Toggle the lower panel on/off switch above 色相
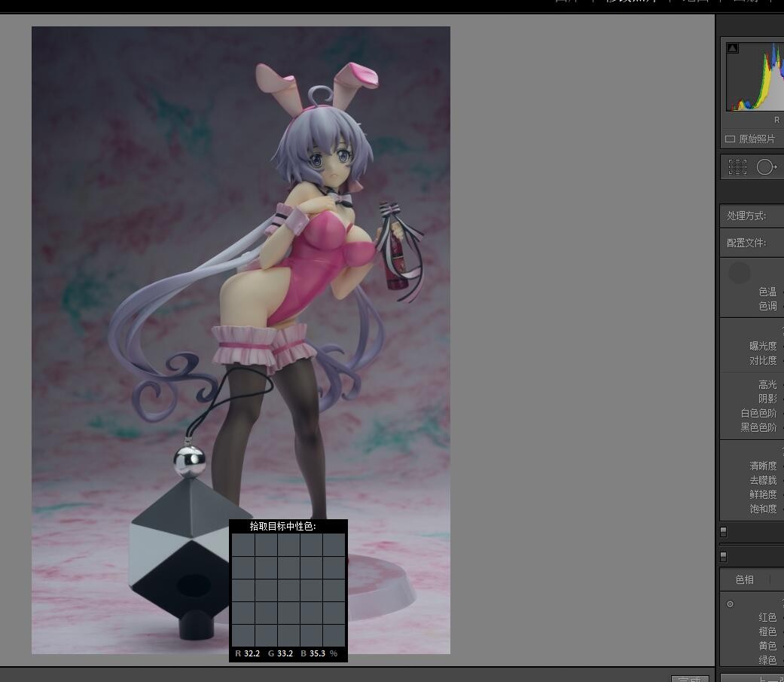 [723, 556]
